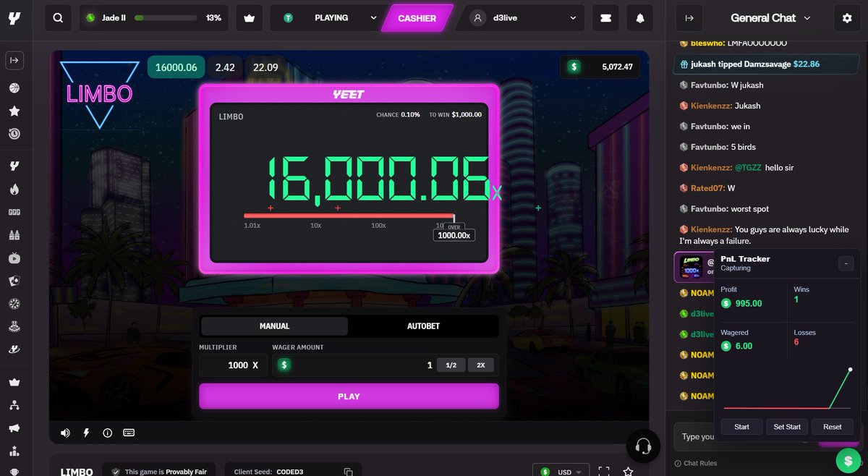The image size is (868, 476).
Task: Open the USD currency dropdown
Action: (561, 472)
